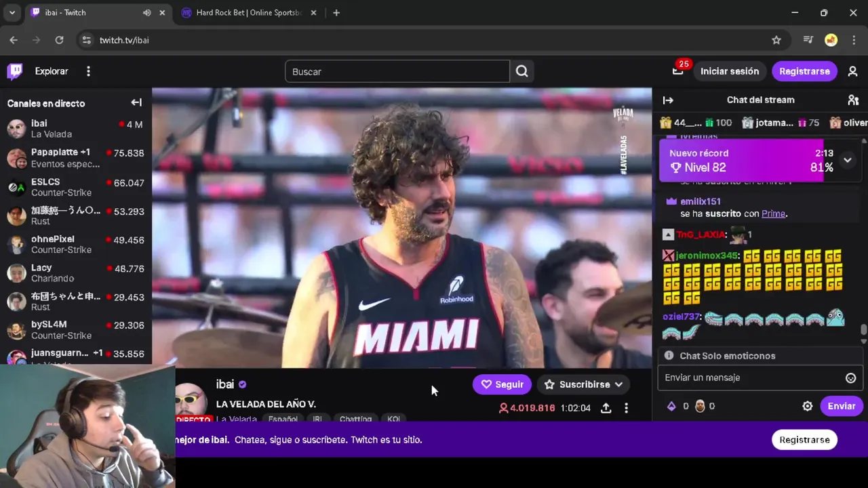868x488 pixels.
Task: Switch to the Hard Rock Bet tab
Action: [249, 13]
